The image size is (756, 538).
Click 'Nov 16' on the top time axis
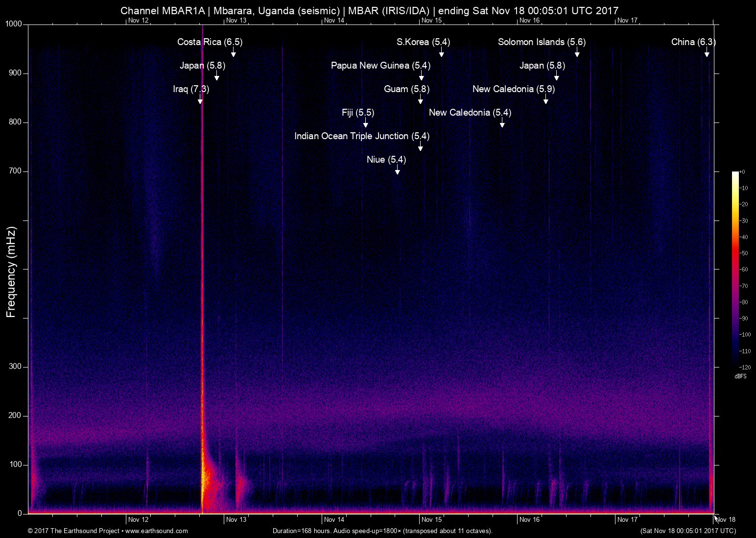pyautogui.click(x=530, y=21)
